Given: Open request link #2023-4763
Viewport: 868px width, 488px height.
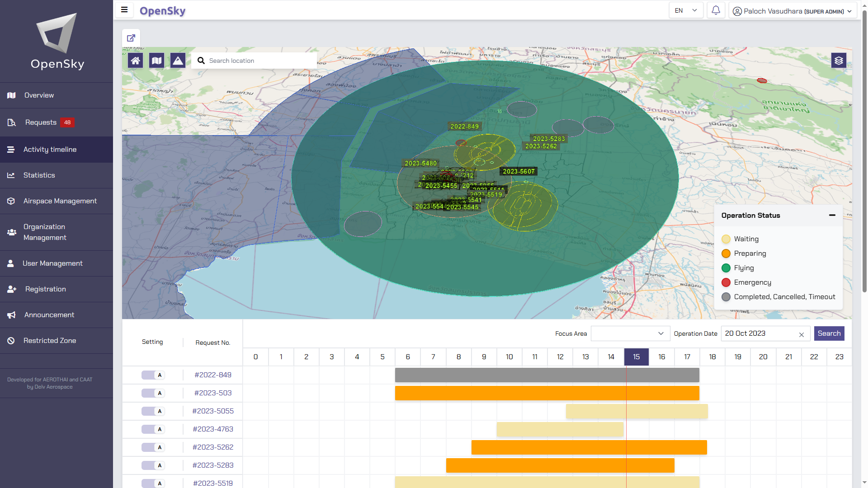Looking at the screenshot, I should point(213,429).
